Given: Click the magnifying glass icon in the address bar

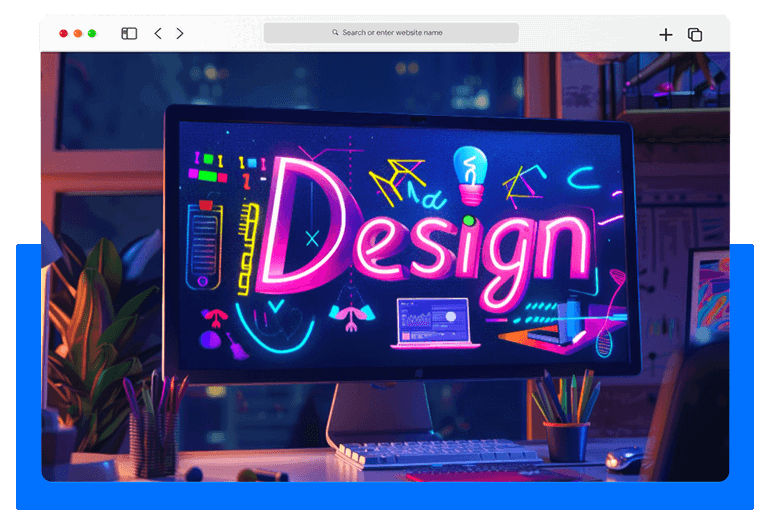Looking at the screenshot, I should click(335, 32).
